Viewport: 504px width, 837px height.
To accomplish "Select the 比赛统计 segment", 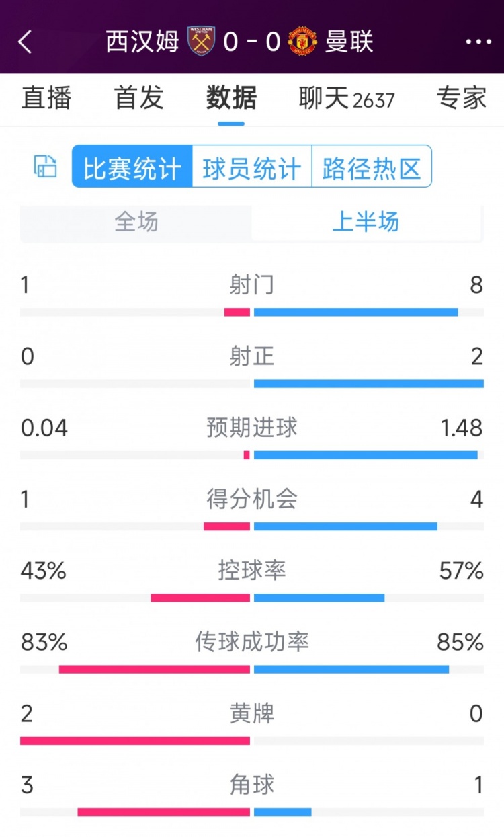I will pos(132,167).
